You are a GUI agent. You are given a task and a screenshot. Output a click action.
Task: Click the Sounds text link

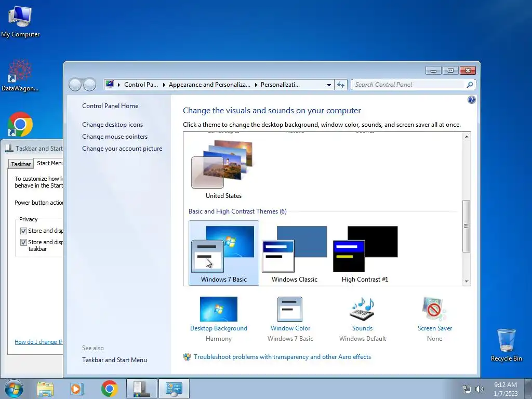tap(362, 328)
